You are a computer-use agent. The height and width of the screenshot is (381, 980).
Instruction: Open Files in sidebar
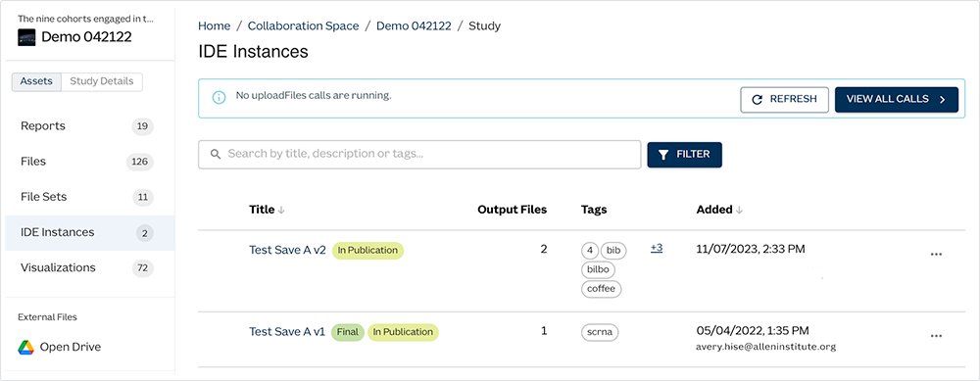(89, 162)
